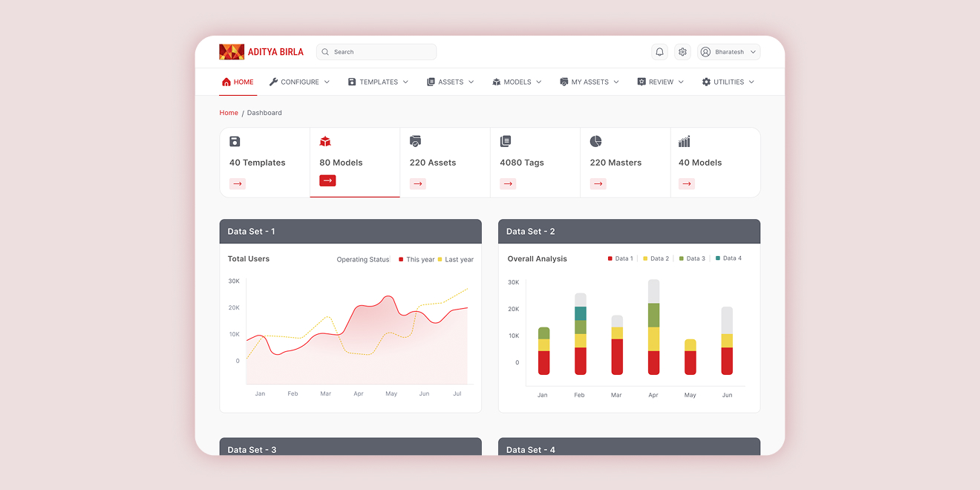Click the Aditya Birla logo
The height and width of the screenshot is (490, 980).
pos(261,52)
